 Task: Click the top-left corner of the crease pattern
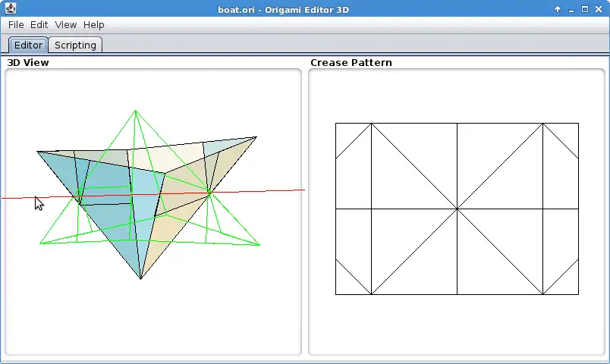(336, 124)
